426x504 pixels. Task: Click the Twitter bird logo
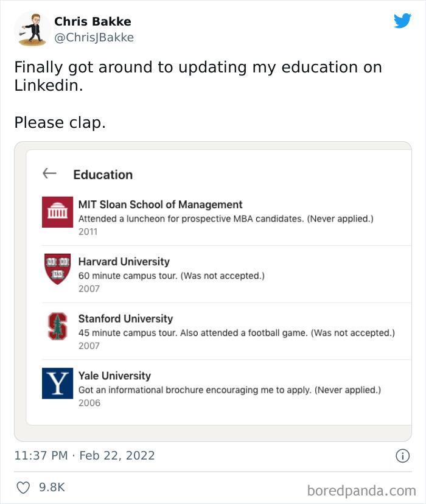[402, 21]
